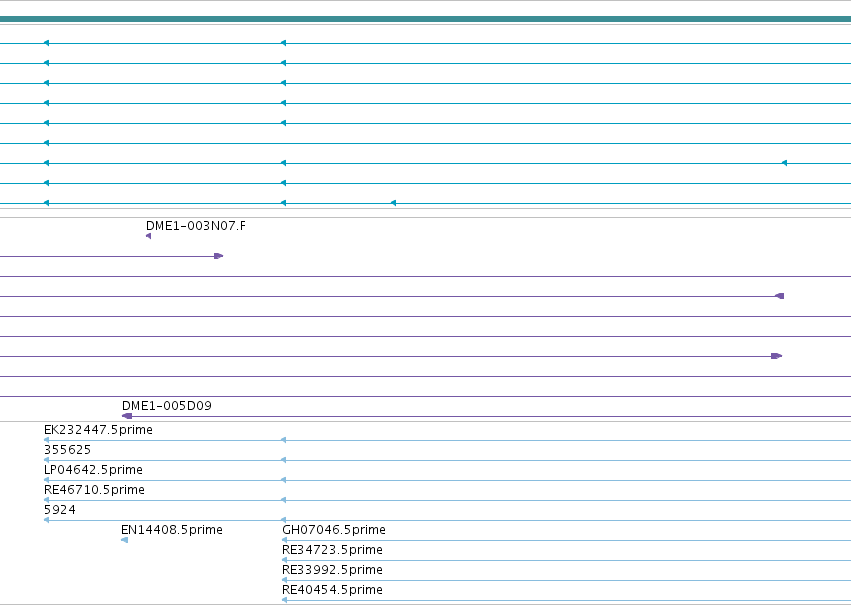Click the small blue arrow under EN14408.5prime
The width and height of the screenshot is (851, 605).
(x=125, y=540)
